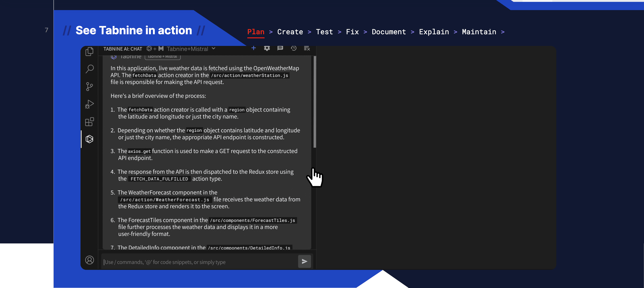Click the chat panel vertical scrollbar
The image size is (644, 288).
pos(315,102)
